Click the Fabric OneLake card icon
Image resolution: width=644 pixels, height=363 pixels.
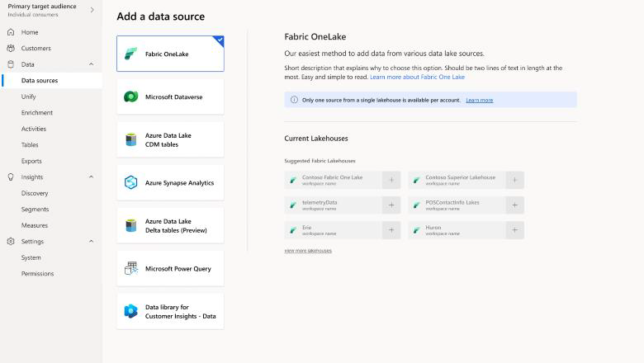[x=130, y=54]
